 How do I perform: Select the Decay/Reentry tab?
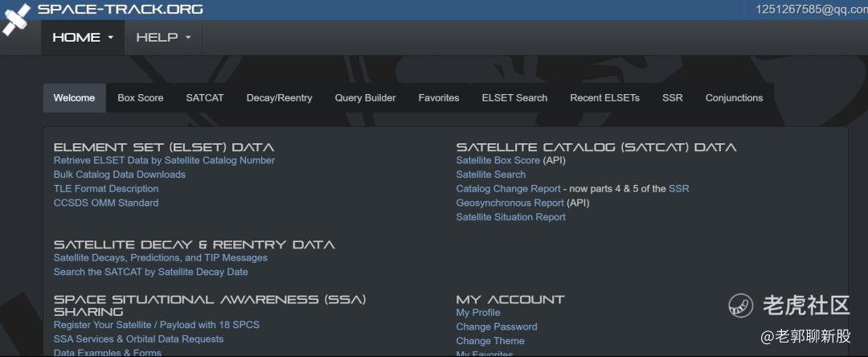tap(279, 98)
